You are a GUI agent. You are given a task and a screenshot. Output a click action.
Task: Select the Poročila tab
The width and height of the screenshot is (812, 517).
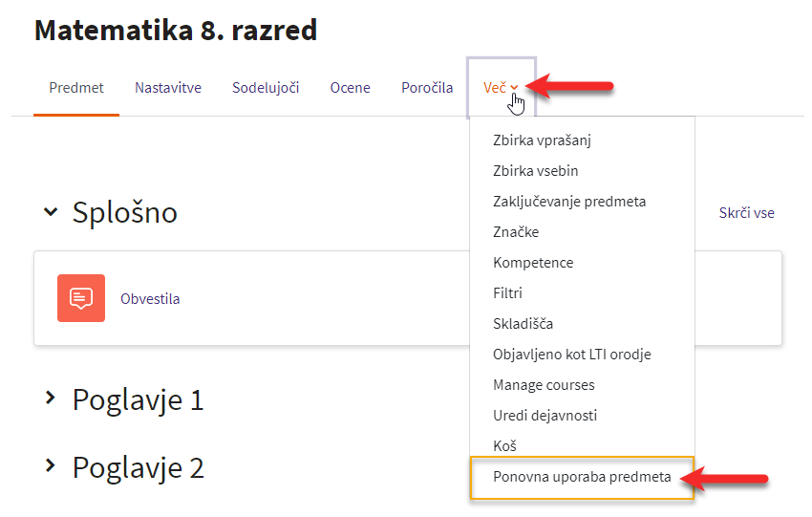(427, 88)
